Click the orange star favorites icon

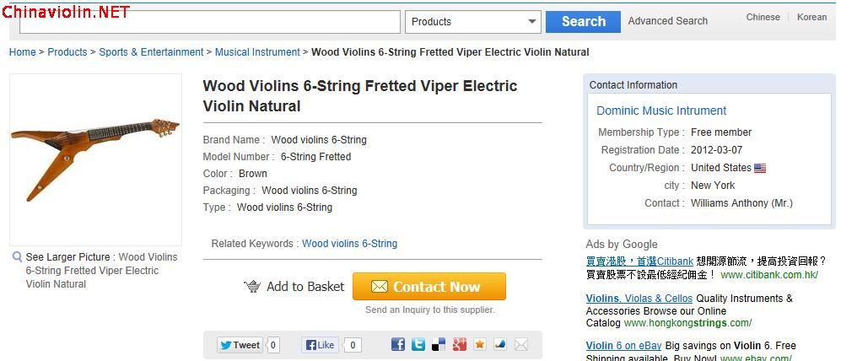tap(480, 344)
